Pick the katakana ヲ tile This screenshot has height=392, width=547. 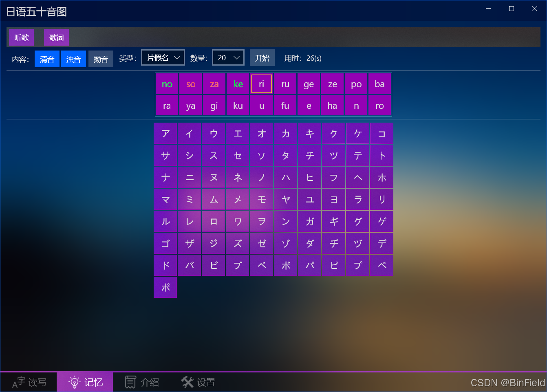(262, 221)
